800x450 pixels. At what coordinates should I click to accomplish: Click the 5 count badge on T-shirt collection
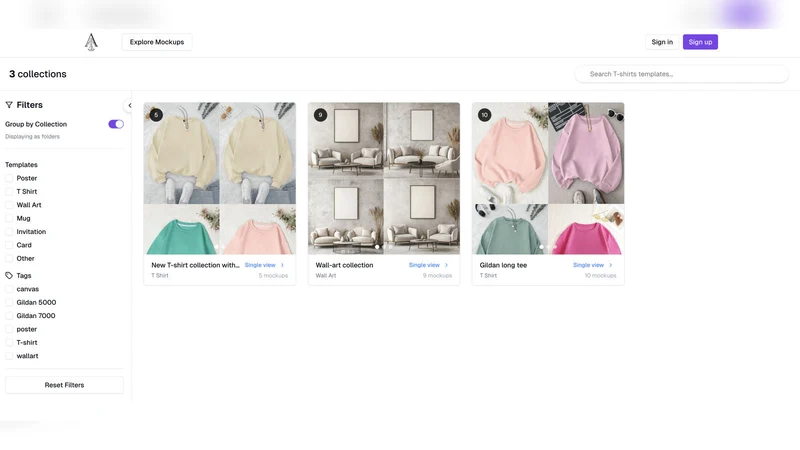click(x=156, y=115)
